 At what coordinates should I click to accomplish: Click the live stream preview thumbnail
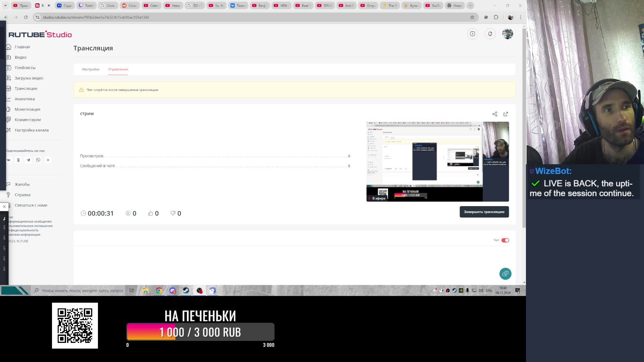(x=437, y=161)
